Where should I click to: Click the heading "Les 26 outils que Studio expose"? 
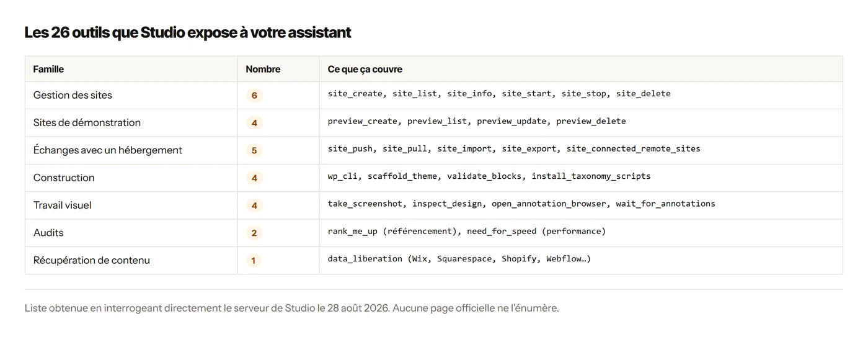click(x=187, y=32)
